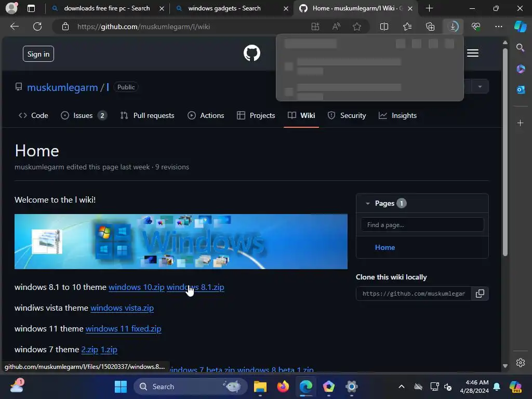Open the Projects tab

coord(256,115)
